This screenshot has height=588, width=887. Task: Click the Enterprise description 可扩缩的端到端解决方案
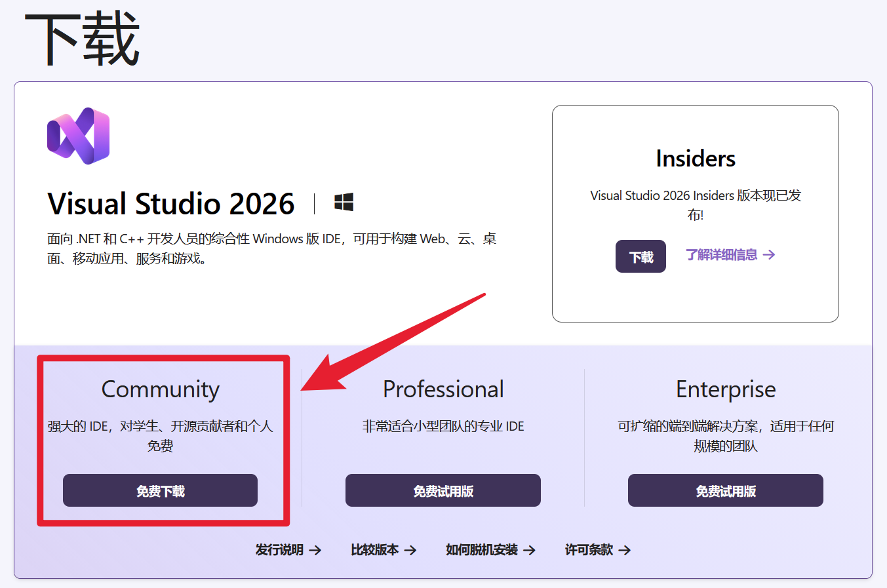click(726, 436)
